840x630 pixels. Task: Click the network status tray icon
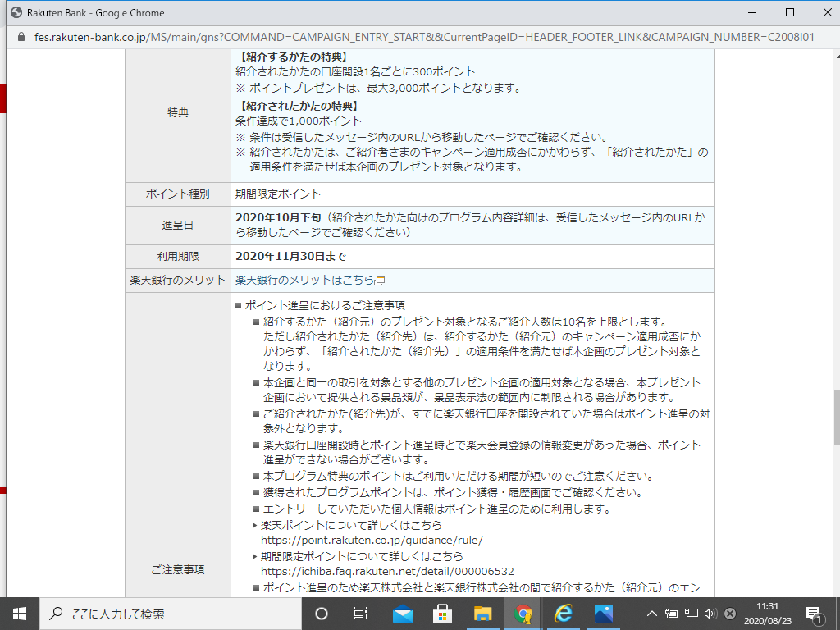click(692, 614)
